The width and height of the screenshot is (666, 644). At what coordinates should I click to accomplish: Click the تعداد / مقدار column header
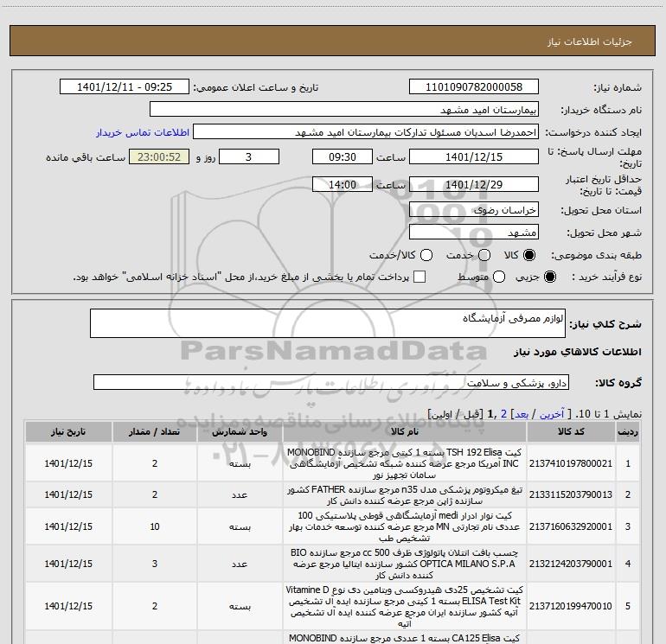tap(155, 431)
